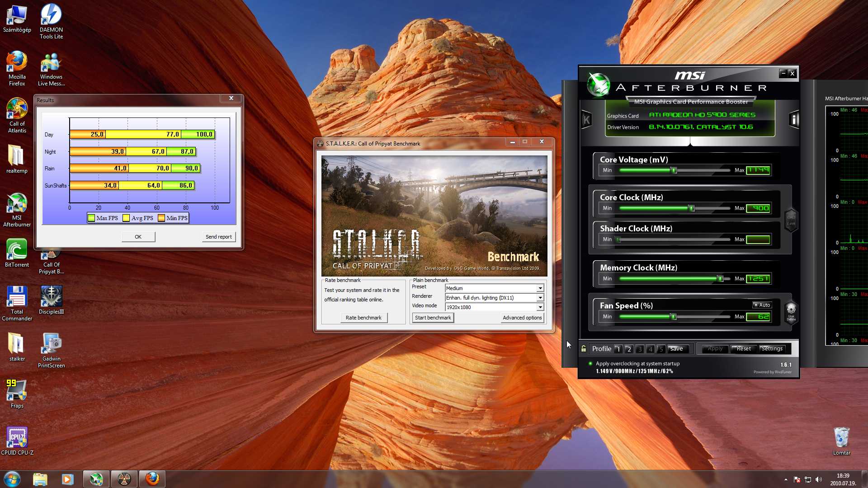Image resolution: width=868 pixels, height=488 pixels.
Task: Click Afterburner profile save button
Action: point(678,349)
